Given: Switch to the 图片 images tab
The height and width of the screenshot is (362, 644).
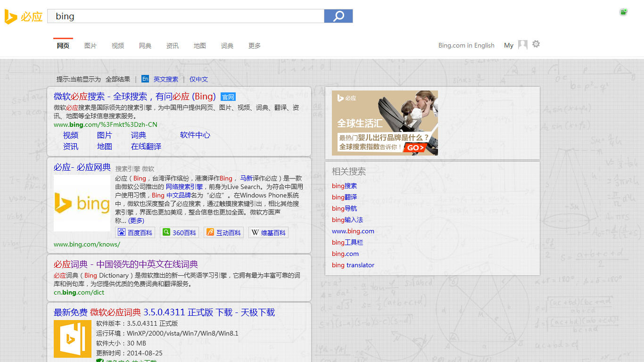Looking at the screenshot, I should click(x=91, y=45).
